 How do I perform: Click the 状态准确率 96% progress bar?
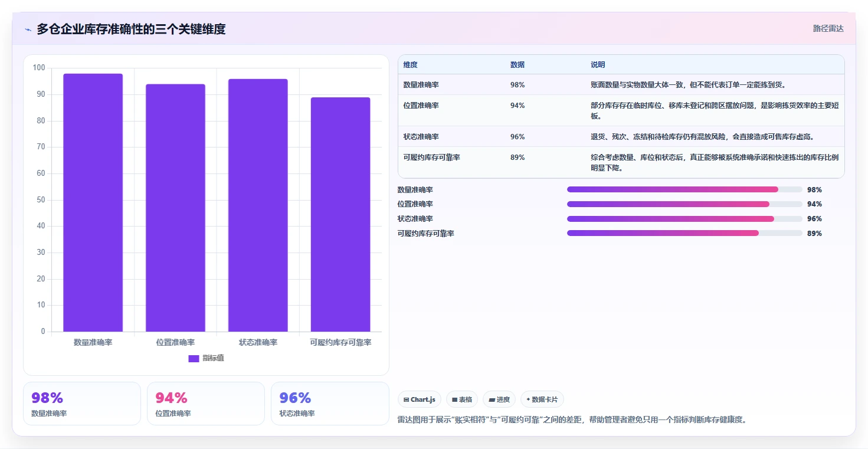[x=684, y=219]
